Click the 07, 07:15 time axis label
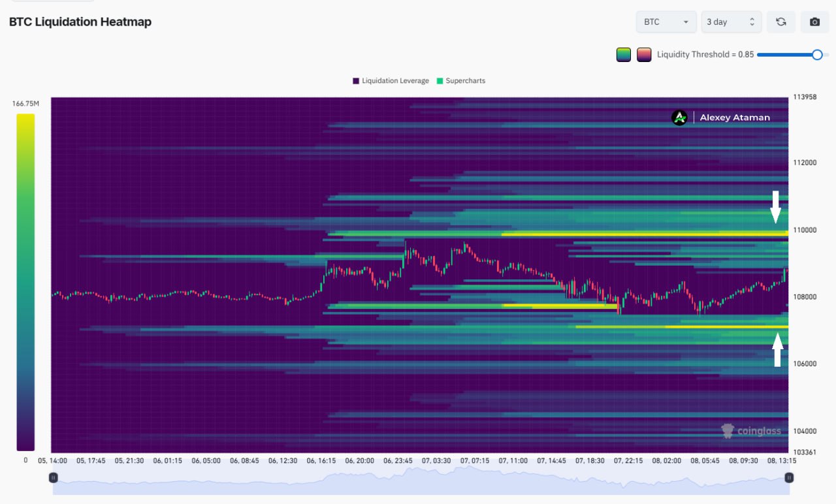Screen dimensions: 836x504 tap(475, 460)
